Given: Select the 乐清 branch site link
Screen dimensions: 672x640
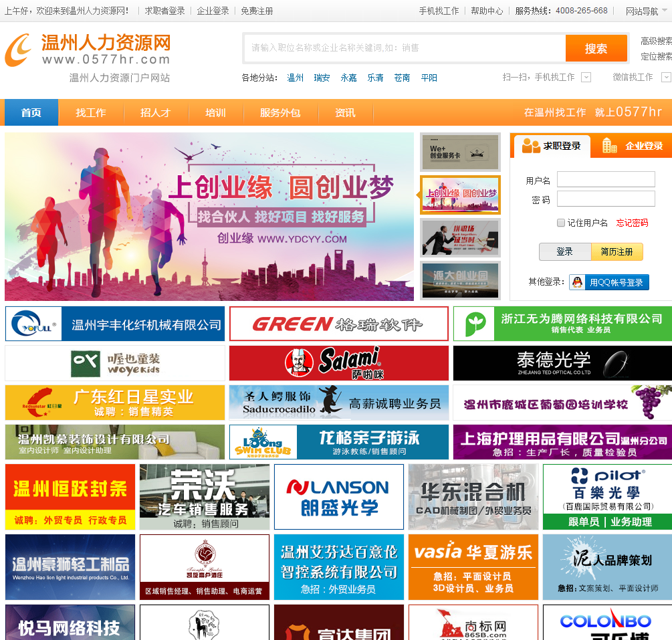Looking at the screenshot, I should (x=375, y=78).
